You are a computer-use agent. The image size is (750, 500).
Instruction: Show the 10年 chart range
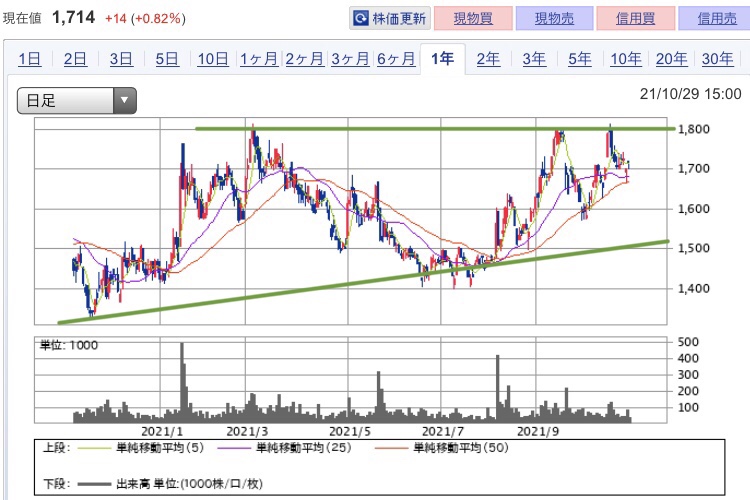[x=626, y=59]
